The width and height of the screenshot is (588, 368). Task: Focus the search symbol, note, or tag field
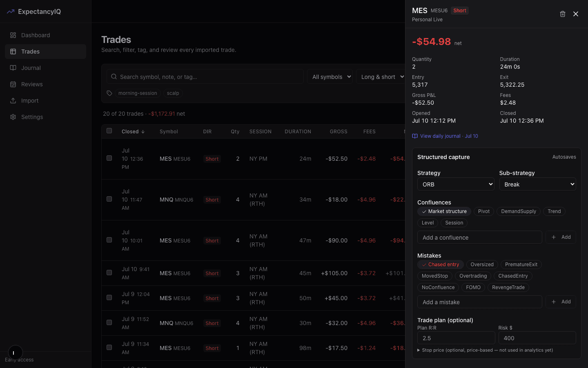(x=205, y=76)
